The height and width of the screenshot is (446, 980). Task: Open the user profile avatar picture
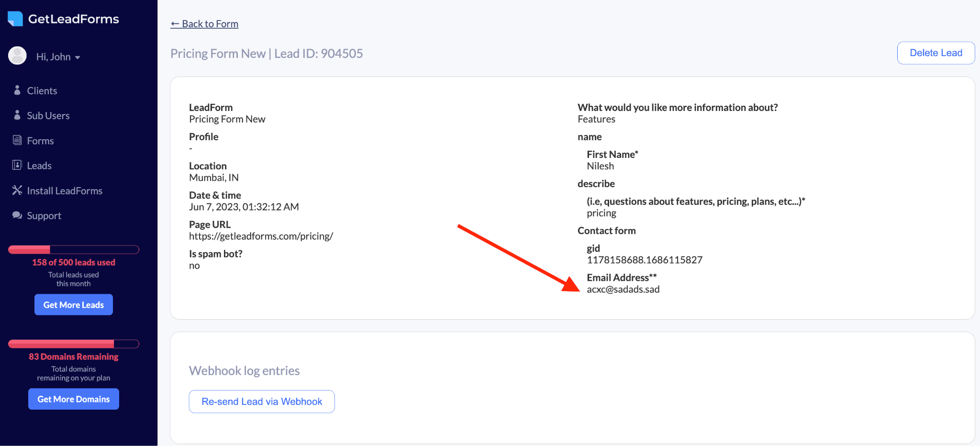[17, 56]
